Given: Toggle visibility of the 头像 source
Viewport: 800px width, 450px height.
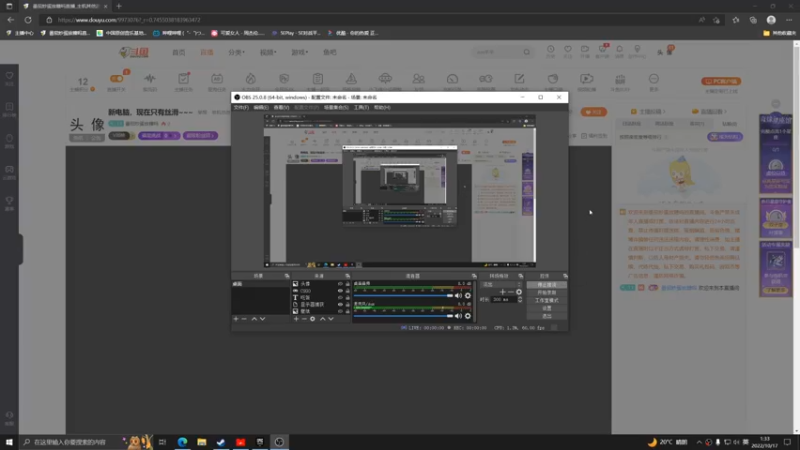Looking at the screenshot, I should click(x=340, y=284).
